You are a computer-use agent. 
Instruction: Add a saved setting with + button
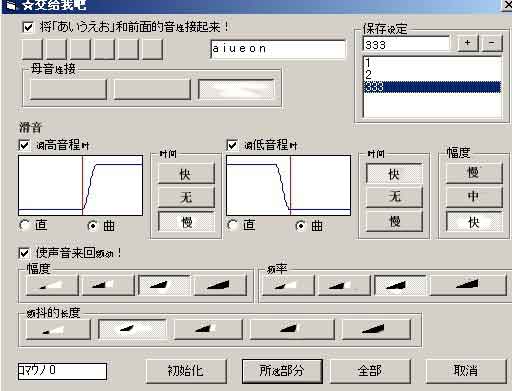point(467,43)
